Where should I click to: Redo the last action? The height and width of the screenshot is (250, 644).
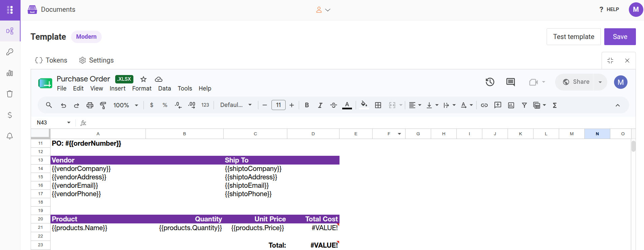point(76,105)
